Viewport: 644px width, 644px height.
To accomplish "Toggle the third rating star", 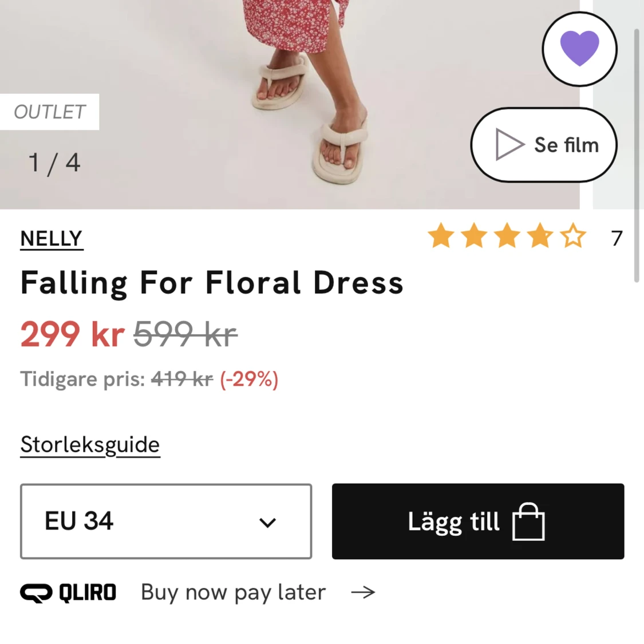I will tap(507, 235).
